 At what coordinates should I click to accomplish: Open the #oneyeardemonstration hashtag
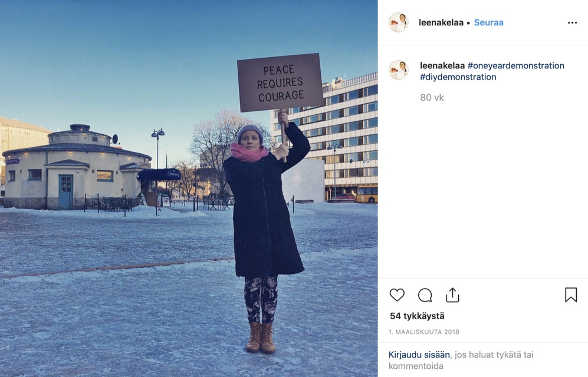coord(516,65)
